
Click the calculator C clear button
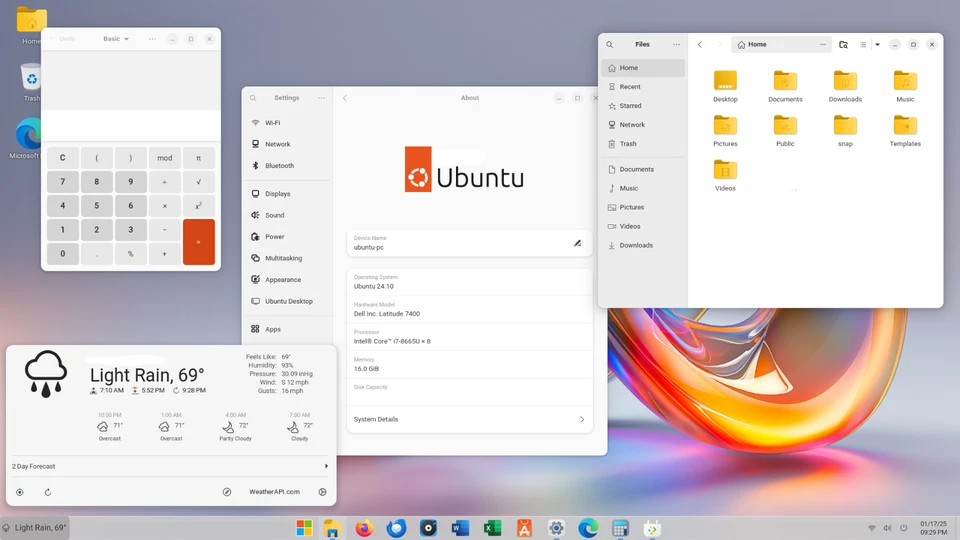coord(62,158)
